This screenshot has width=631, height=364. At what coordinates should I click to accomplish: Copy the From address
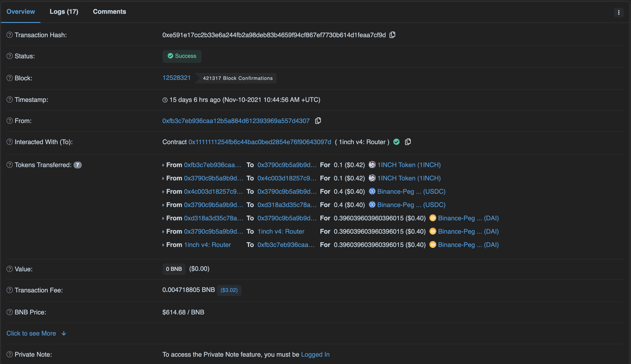pyautogui.click(x=318, y=121)
